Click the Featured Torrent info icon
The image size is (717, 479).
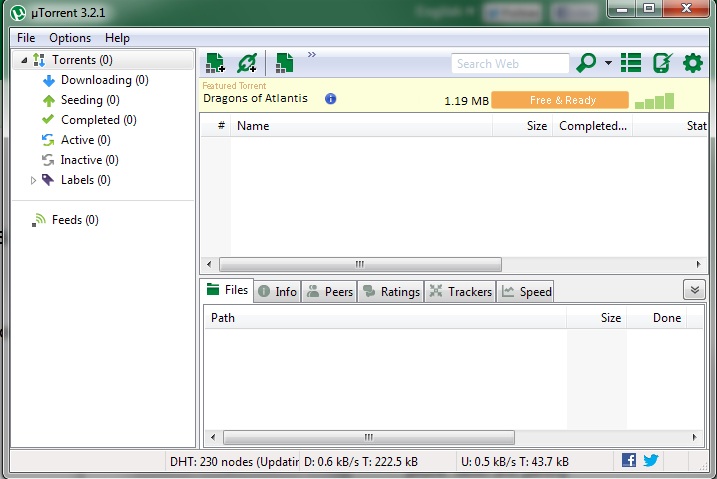pos(331,98)
